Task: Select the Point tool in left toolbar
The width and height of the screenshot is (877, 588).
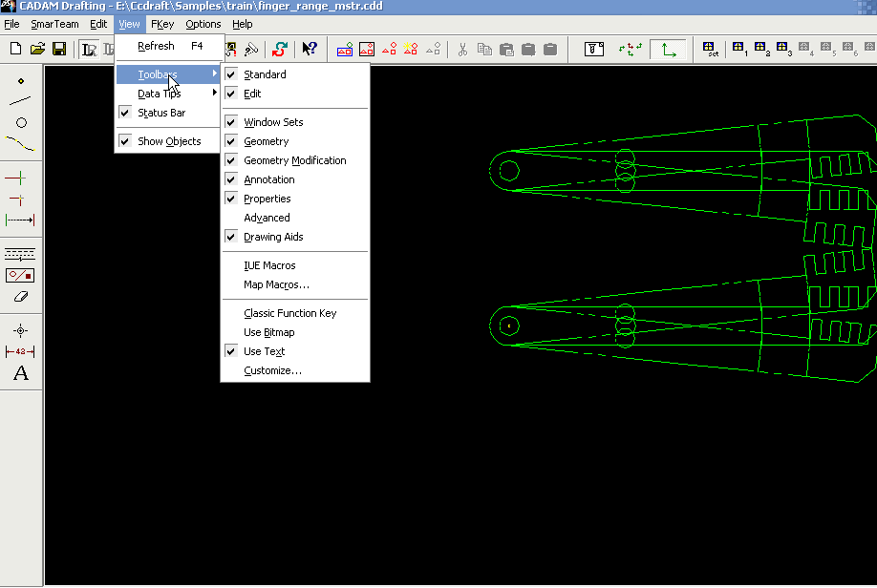Action: (x=21, y=81)
